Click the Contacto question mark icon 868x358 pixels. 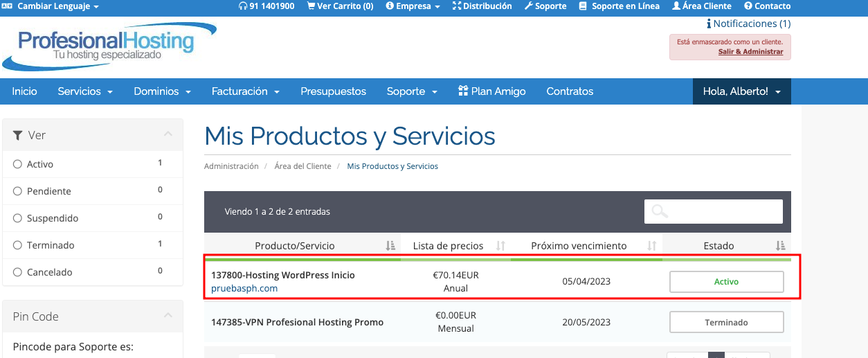(748, 6)
